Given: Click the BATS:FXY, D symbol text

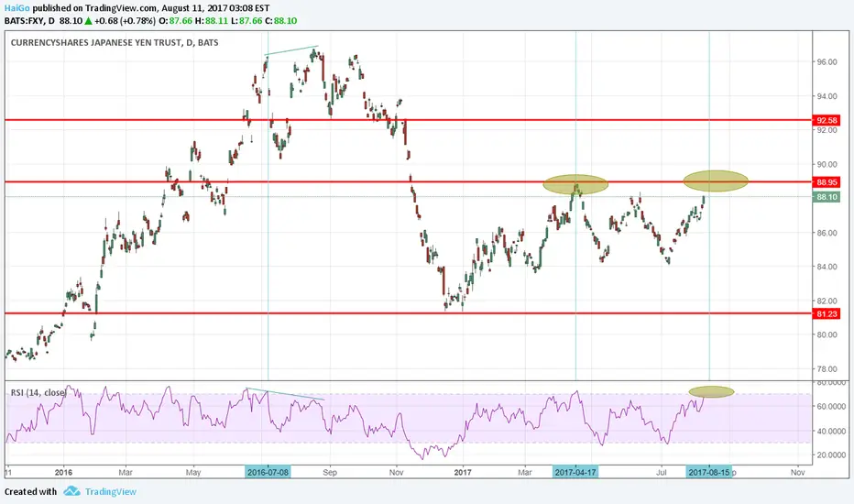Looking at the screenshot, I should [29, 21].
